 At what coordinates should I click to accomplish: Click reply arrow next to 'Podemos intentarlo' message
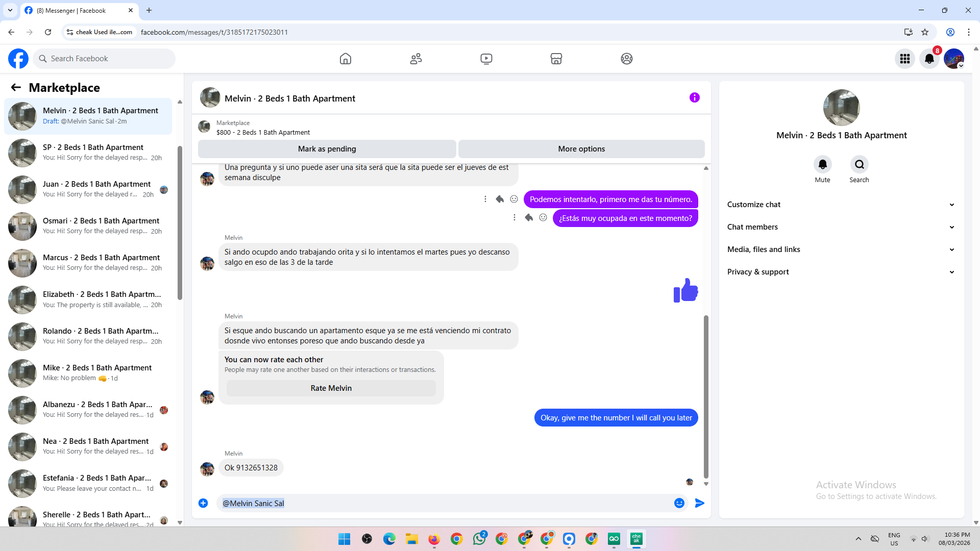(x=500, y=199)
